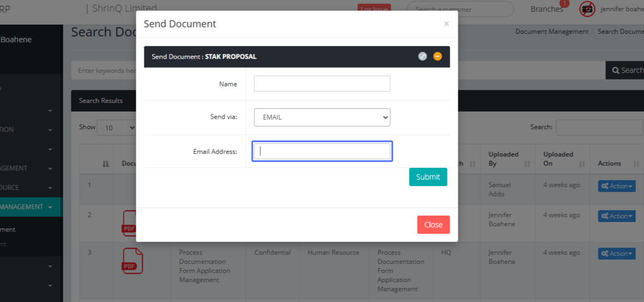Open the Action dropdown in row 3
Image resolution: width=644 pixels, height=302 pixels.
[616, 253]
